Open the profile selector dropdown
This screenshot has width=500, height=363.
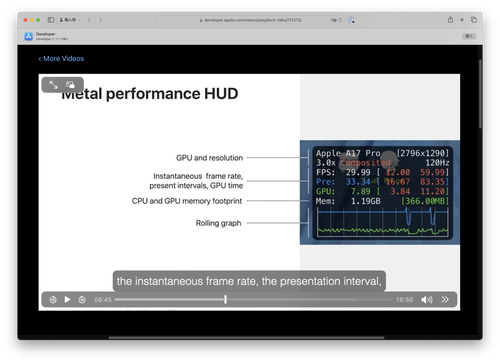coord(70,20)
